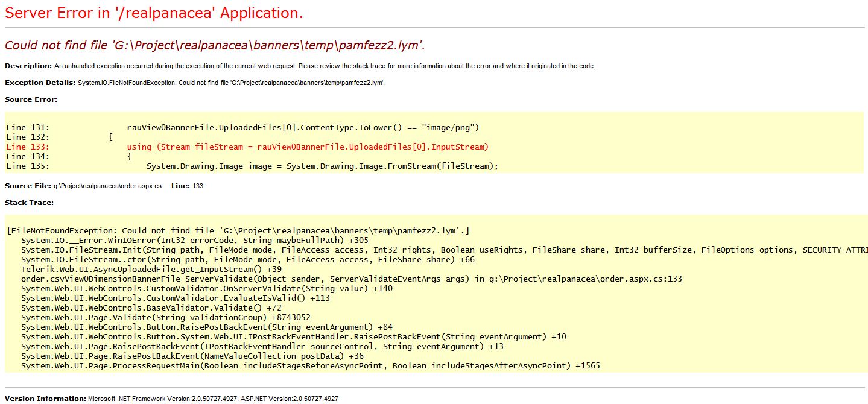Screen dimensions: 868x404
Task: Click the System.IO.FileStream.Init stack trace line
Action: [x=422, y=250]
